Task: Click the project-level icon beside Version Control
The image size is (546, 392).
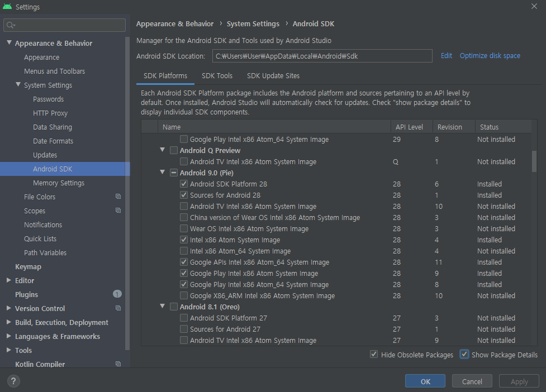Action: click(118, 308)
